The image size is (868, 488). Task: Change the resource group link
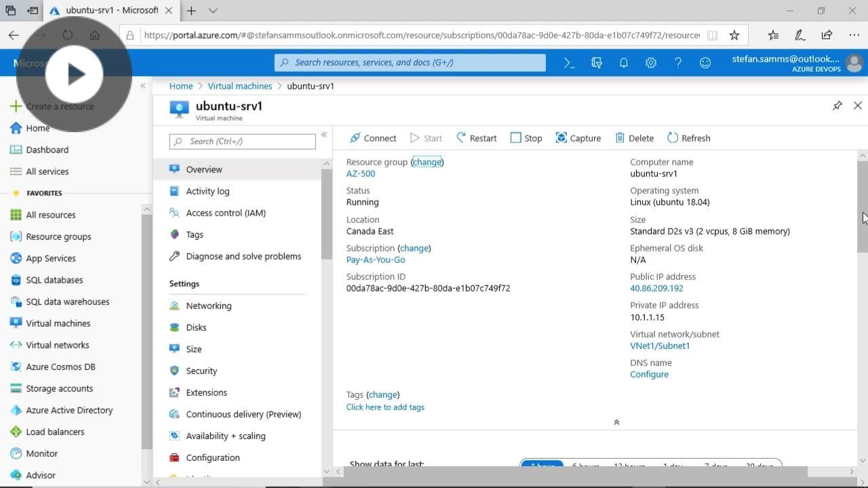(x=427, y=162)
